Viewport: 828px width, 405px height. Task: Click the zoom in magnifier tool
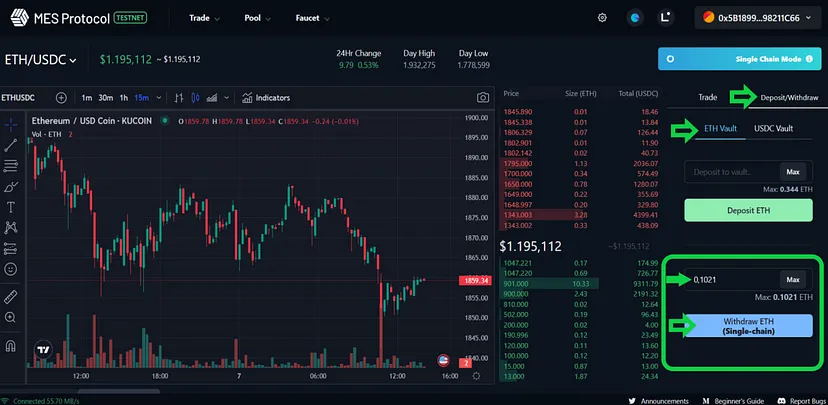(11, 317)
